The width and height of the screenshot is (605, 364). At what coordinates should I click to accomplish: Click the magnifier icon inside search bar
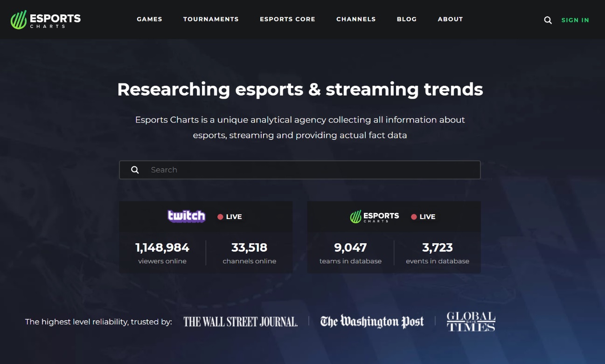[x=135, y=170]
